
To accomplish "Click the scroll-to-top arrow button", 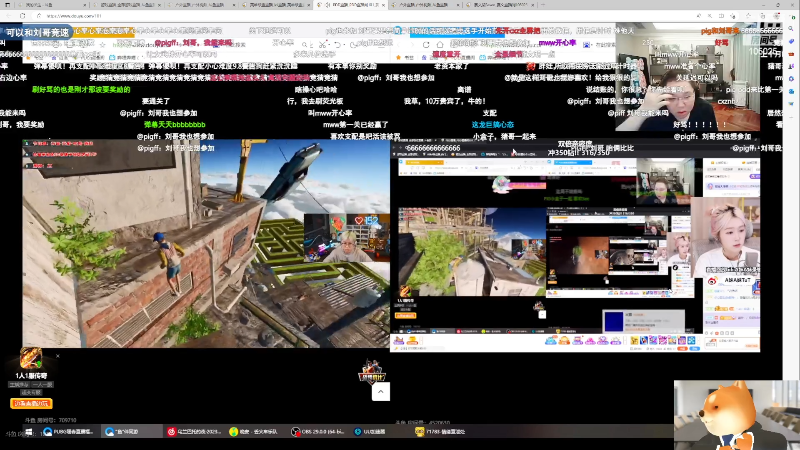I will point(381,392).
